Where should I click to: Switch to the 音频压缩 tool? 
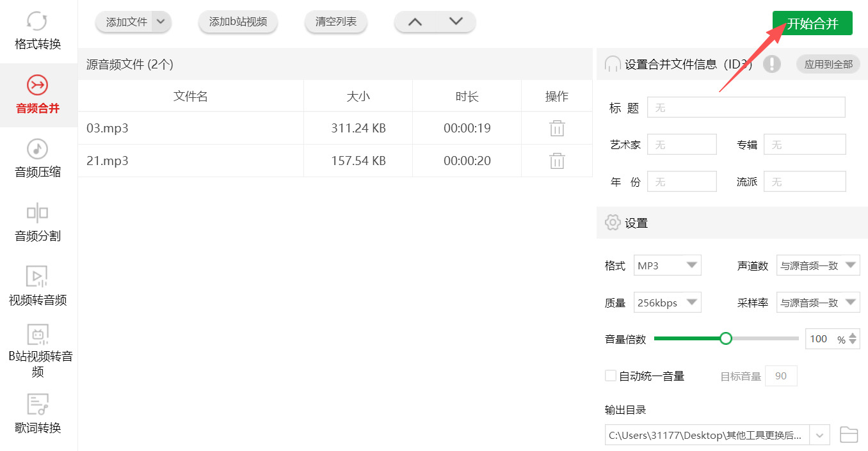click(x=36, y=159)
